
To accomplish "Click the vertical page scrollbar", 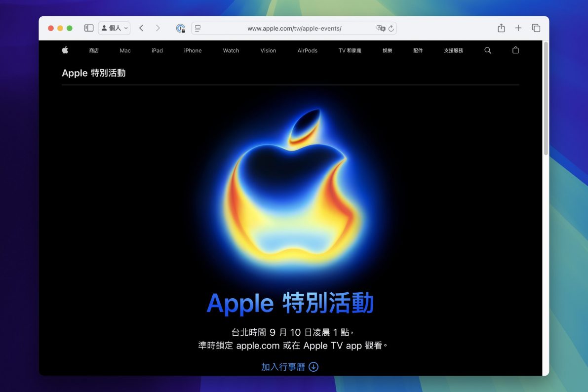I will [546, 99].
